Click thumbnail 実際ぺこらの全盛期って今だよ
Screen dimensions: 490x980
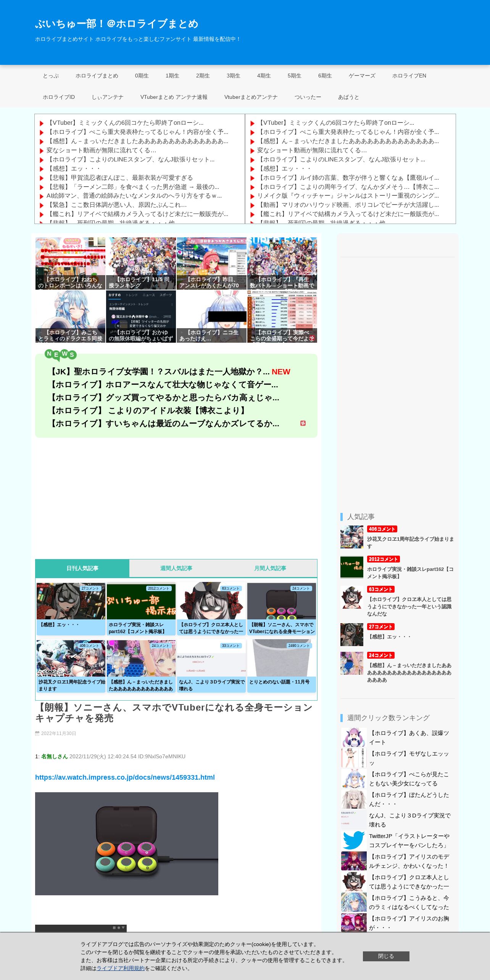coord(282,316)
